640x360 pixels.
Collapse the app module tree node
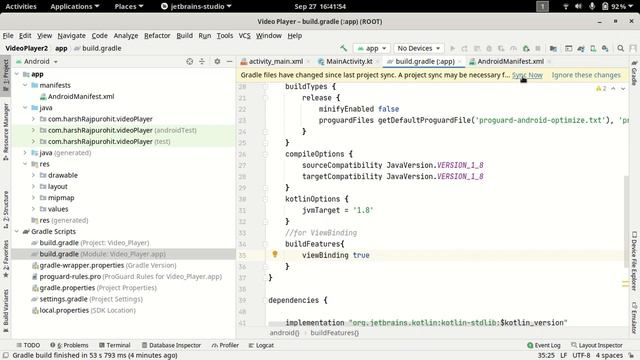click(17, 74)
